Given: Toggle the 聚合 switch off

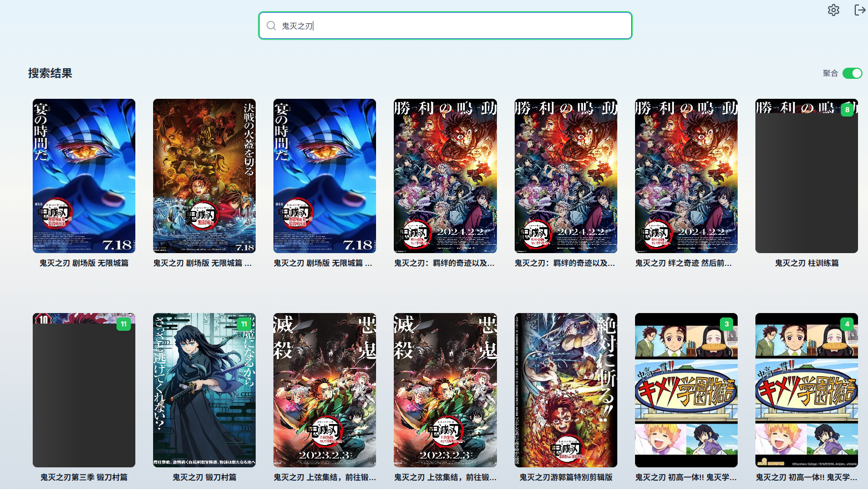Looking at the screenshot, I should [852, 73].
